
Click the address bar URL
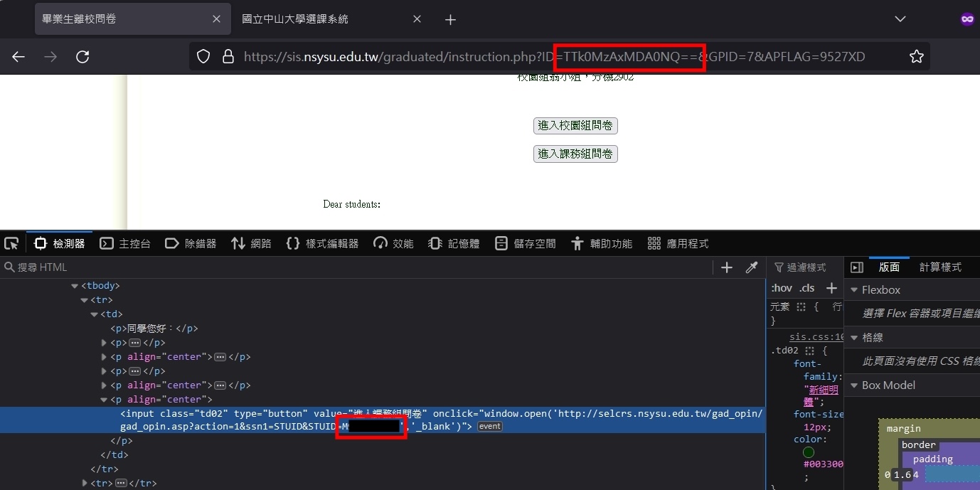(x=555, y=57)
